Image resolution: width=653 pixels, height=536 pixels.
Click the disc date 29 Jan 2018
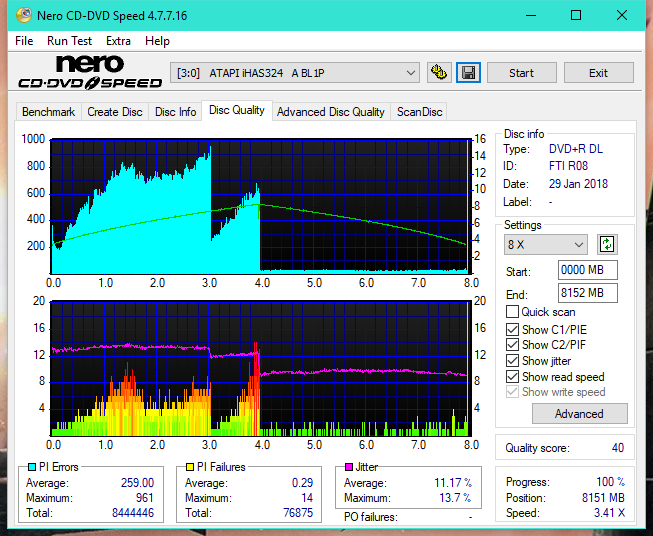(x=578, y=184)
